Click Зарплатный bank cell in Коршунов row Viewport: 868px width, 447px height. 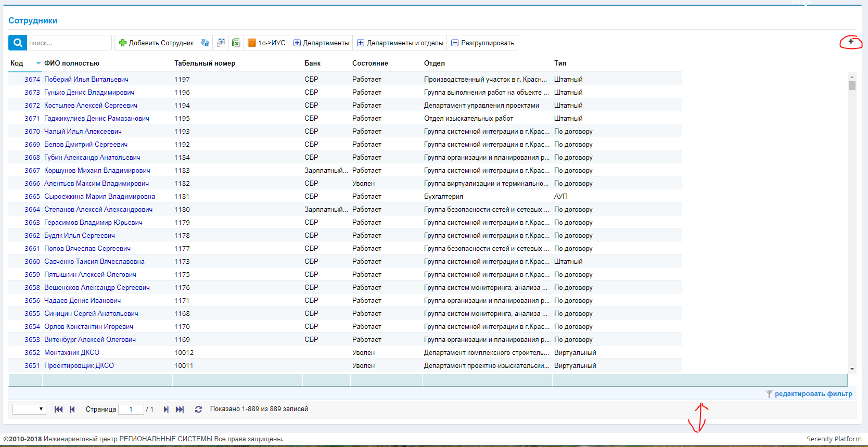[326, 170]
